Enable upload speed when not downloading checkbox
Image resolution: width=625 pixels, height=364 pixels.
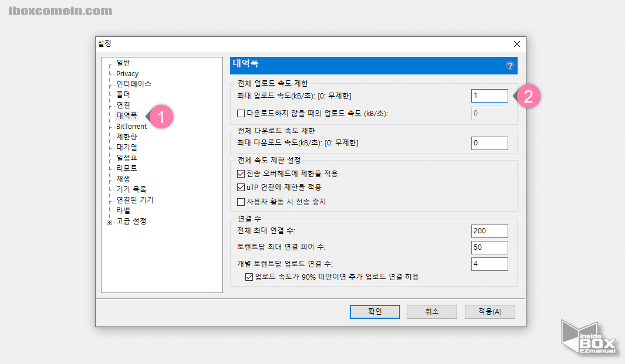242,112
